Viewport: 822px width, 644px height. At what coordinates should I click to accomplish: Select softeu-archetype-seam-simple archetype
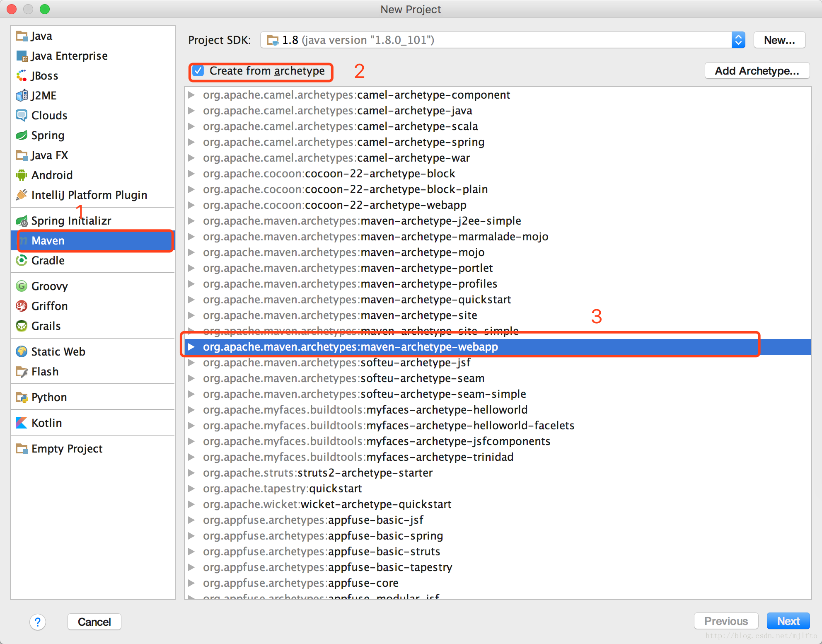tap(498, 394)
